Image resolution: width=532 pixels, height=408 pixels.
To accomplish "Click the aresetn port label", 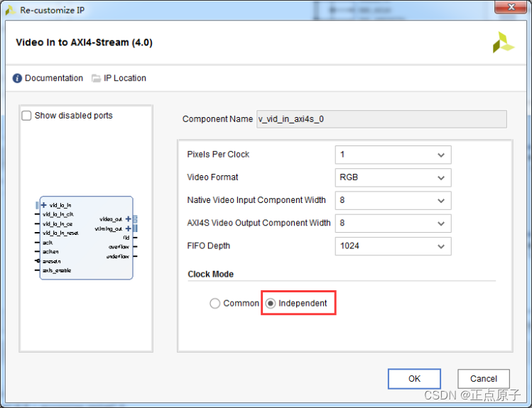I will 52,261.
